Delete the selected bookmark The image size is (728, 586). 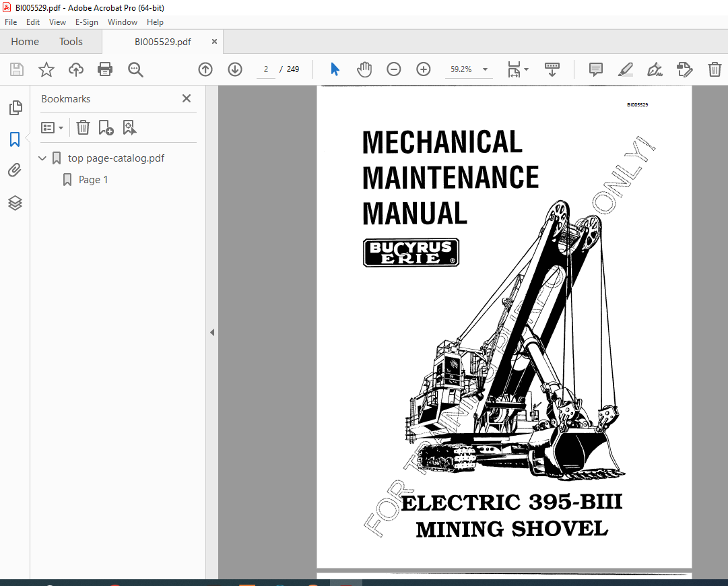coord(83,127)
